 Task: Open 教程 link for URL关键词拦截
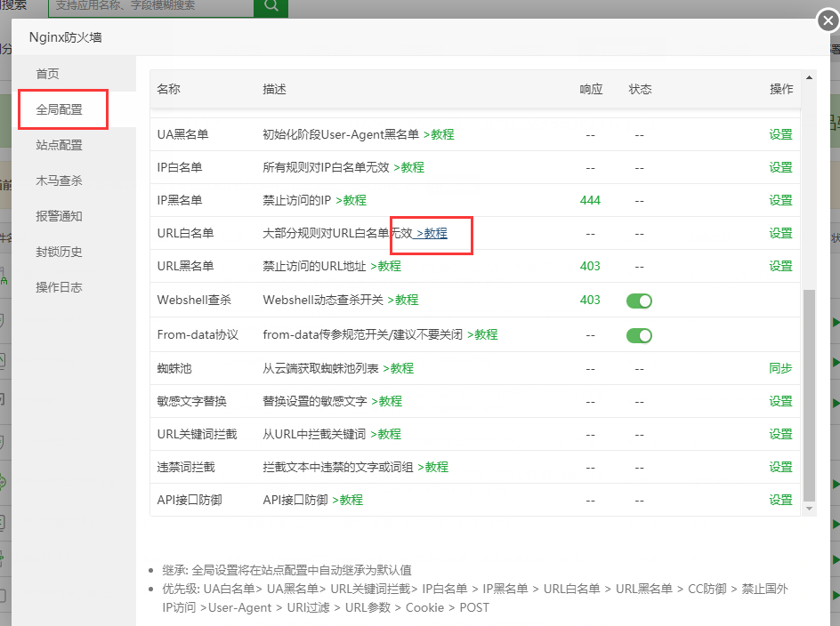click(x=385, y=434)
